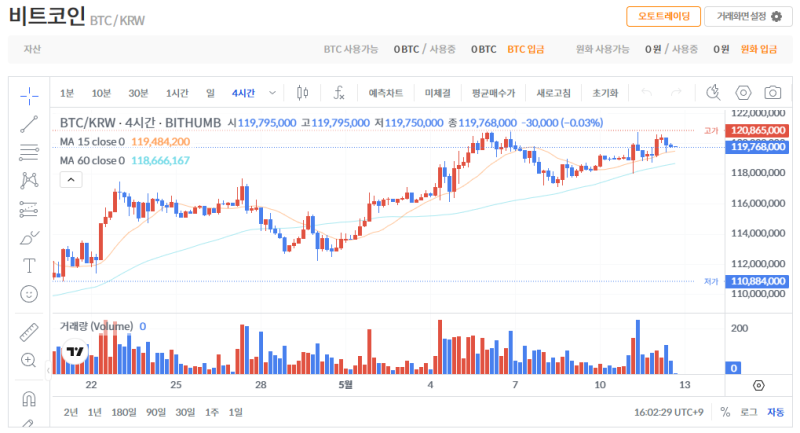Set the date range to 180일
800x433 pixels.
[x=123, y=412]
